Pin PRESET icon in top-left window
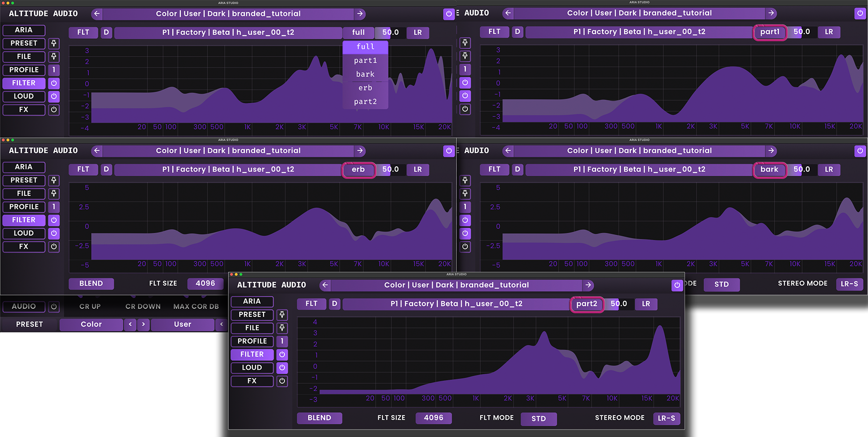The height and width of the screenshot is (437, 868). 54,43
